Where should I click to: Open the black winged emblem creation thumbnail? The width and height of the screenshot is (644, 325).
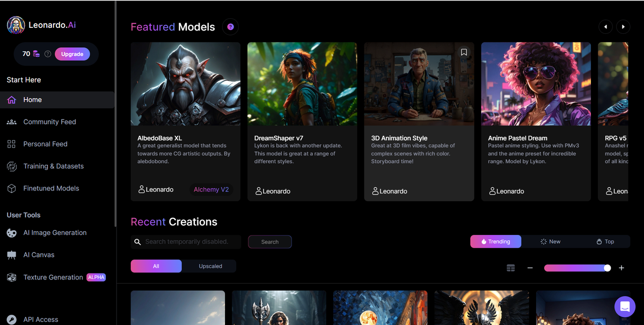coord(481,308)
